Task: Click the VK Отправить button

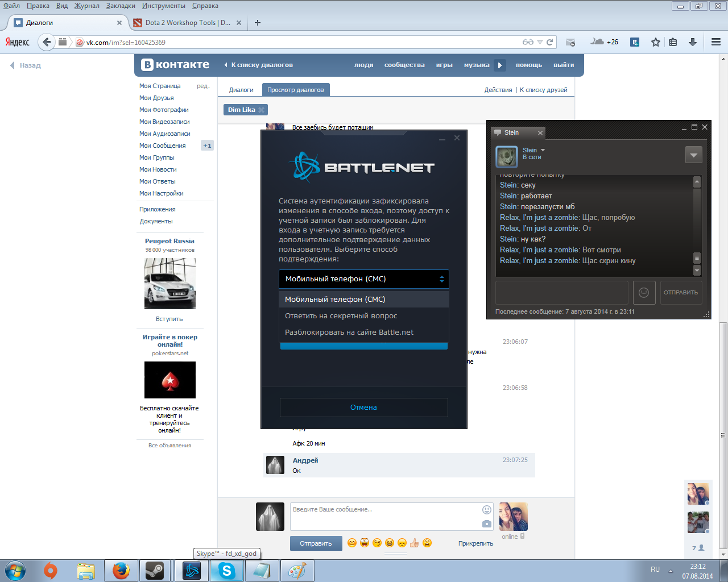Action: (316, 543)
